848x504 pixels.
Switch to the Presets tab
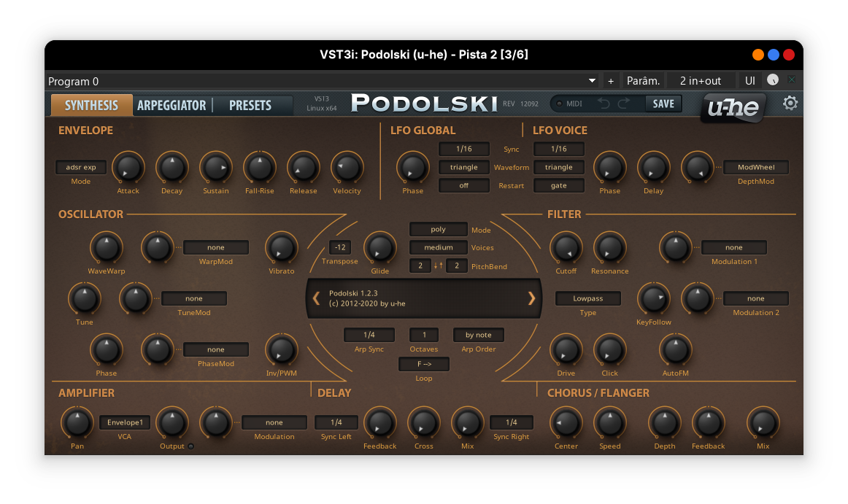coord(250,105)
